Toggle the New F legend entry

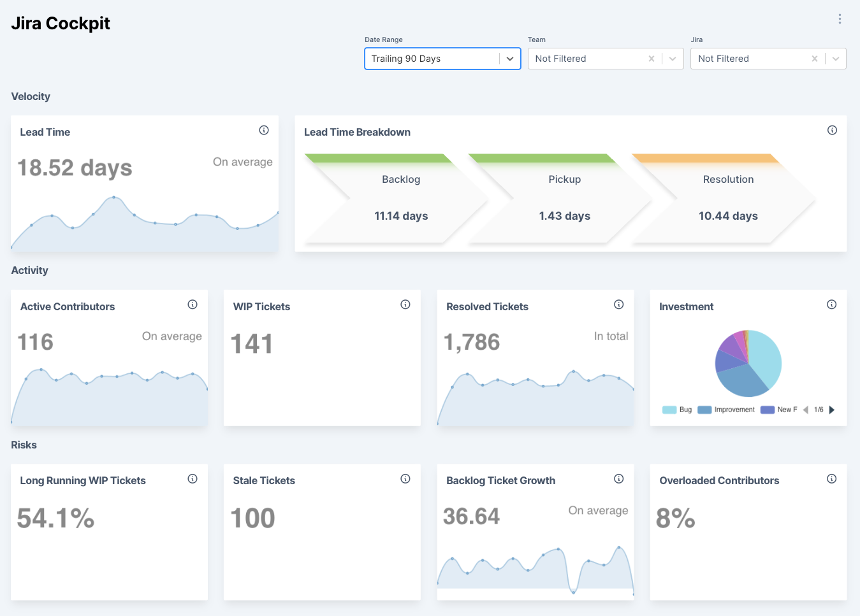[x=778, y=410]
